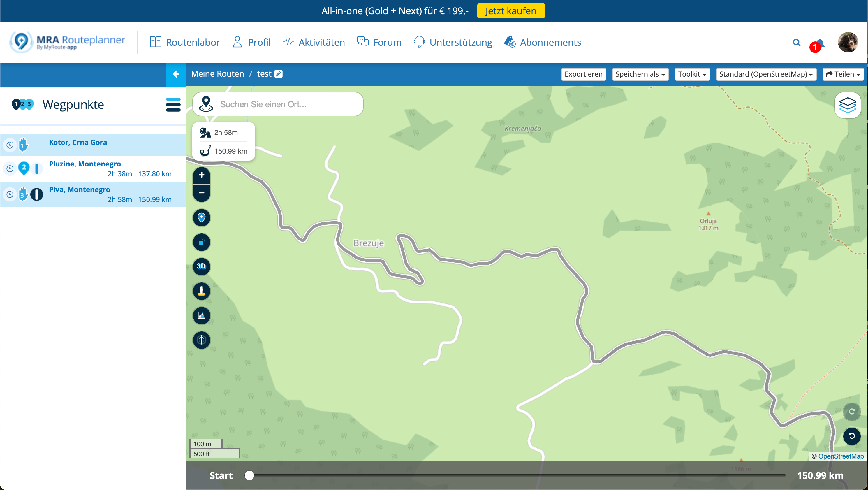Click the Jetzt kaufen button

pos(511,11)
